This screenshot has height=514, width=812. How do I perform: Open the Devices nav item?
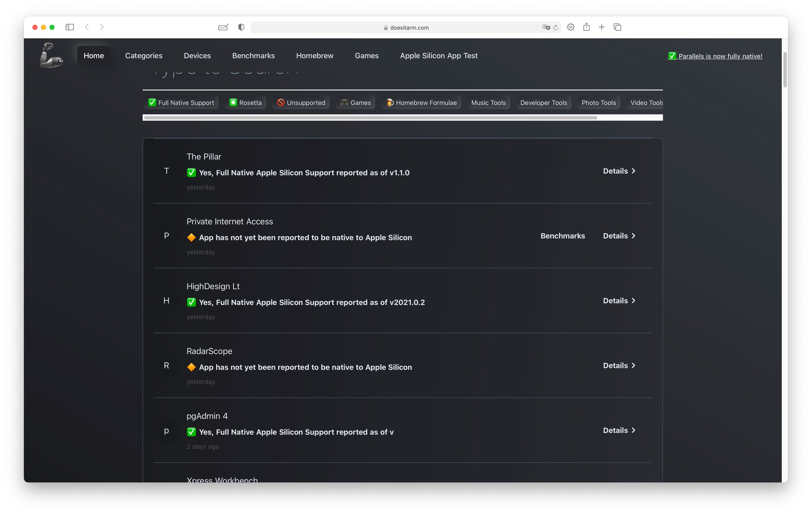(197, 56)
